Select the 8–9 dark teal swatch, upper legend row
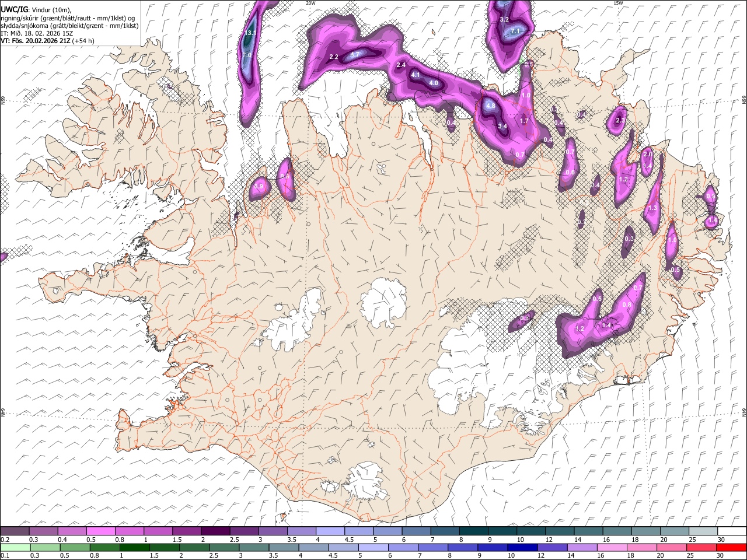The height and width of the screenshot is (560, 747). tap(473, 531)
